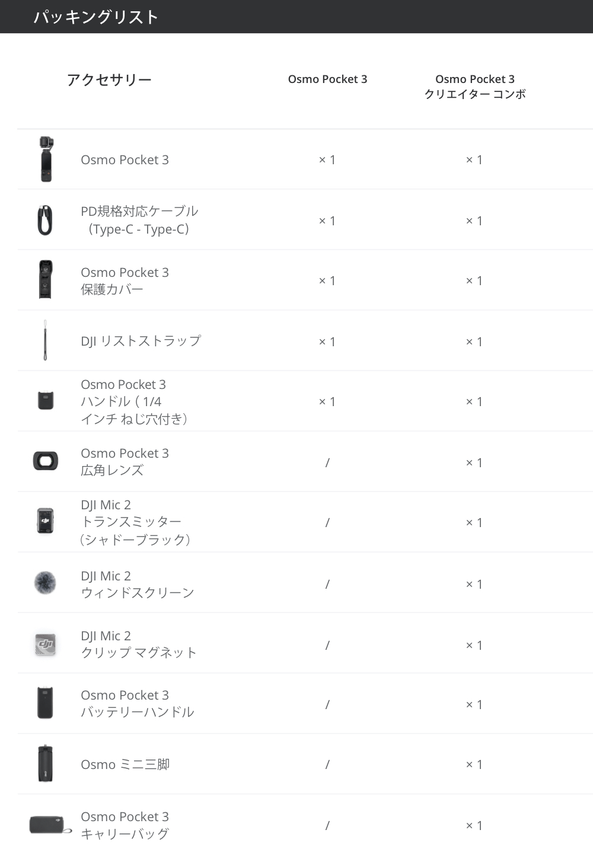This screenshot has width=593, height=868.
Task: Select the クリエイター コンボ column header
Action: [x=475, y=87]
